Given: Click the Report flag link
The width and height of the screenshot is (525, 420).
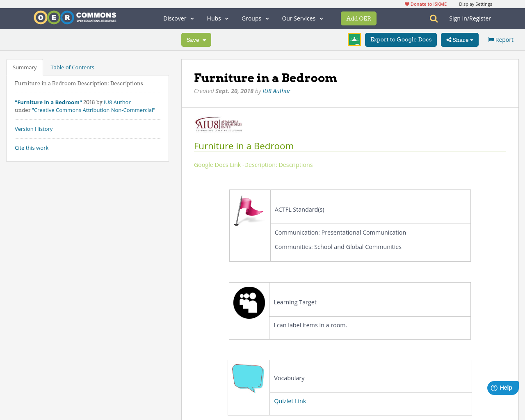Looking at the screenshot, I should coord(500,40).
